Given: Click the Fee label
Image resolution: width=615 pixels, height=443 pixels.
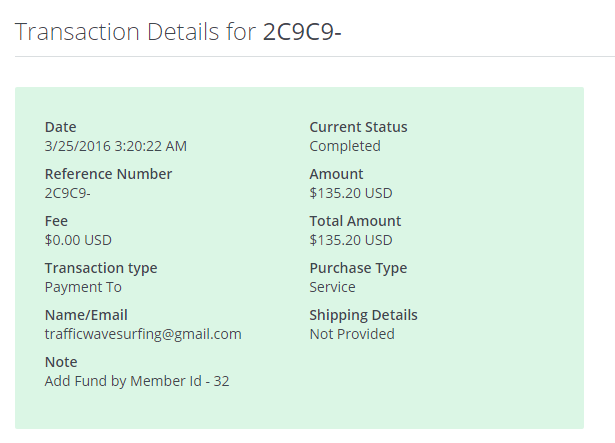Looking at the screenshot, I should point(56,221).
